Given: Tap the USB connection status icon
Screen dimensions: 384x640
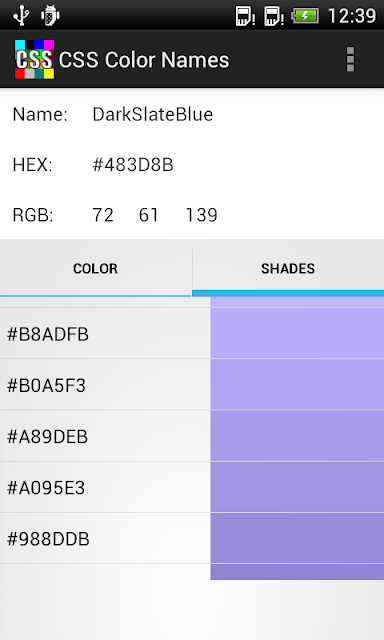Looking at the screenshot, I should [x=20, y=15].
